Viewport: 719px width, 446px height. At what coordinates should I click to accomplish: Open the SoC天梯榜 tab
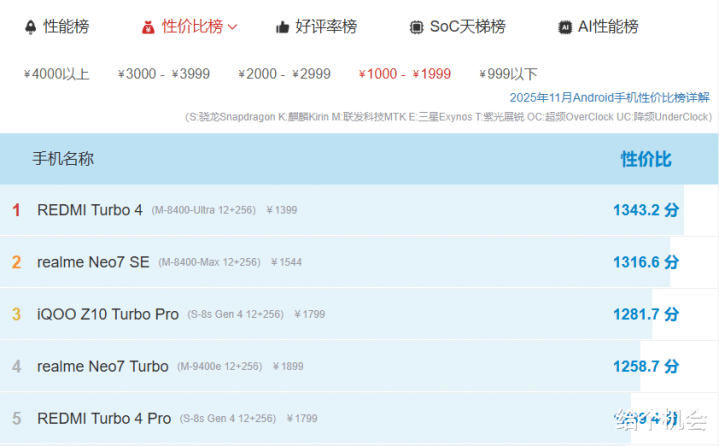[x=467, y=27]
